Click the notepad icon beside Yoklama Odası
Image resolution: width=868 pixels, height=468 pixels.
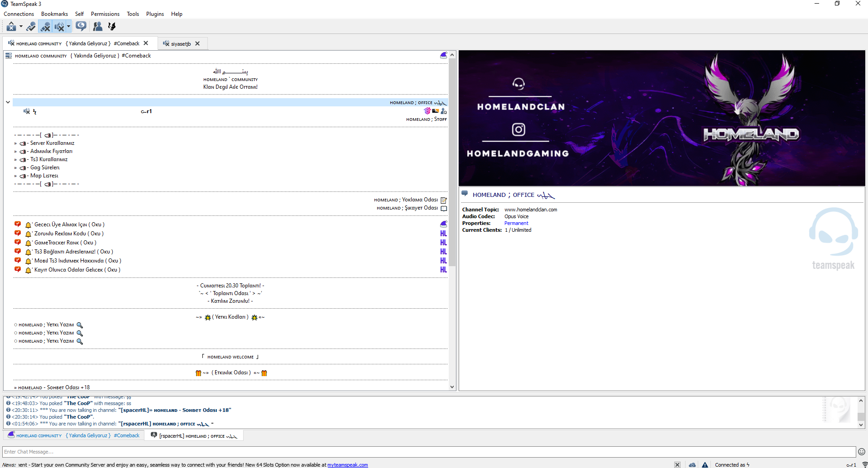click(x=444, y=200)
